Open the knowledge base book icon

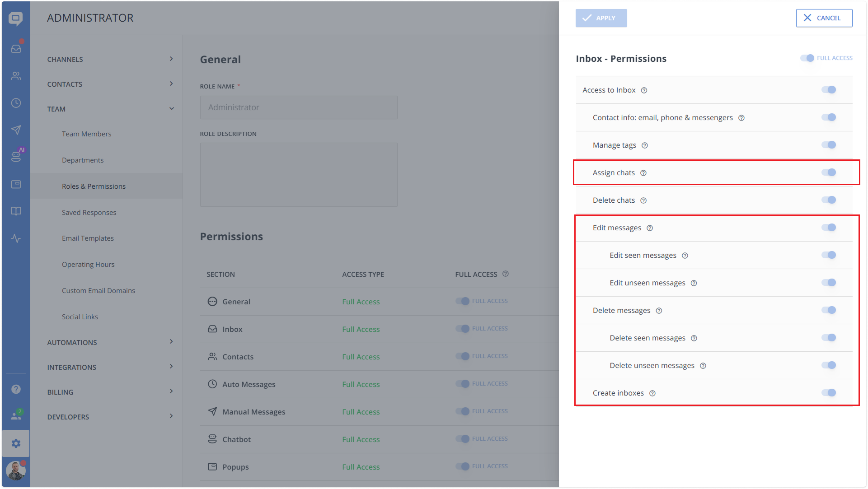(16, 211)
